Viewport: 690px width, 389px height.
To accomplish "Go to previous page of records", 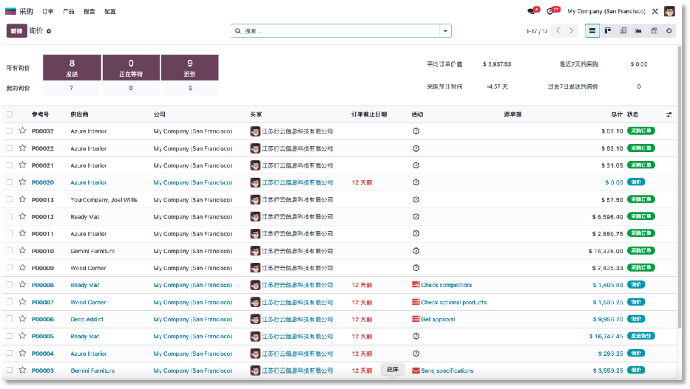I will [x=558, y=31].
